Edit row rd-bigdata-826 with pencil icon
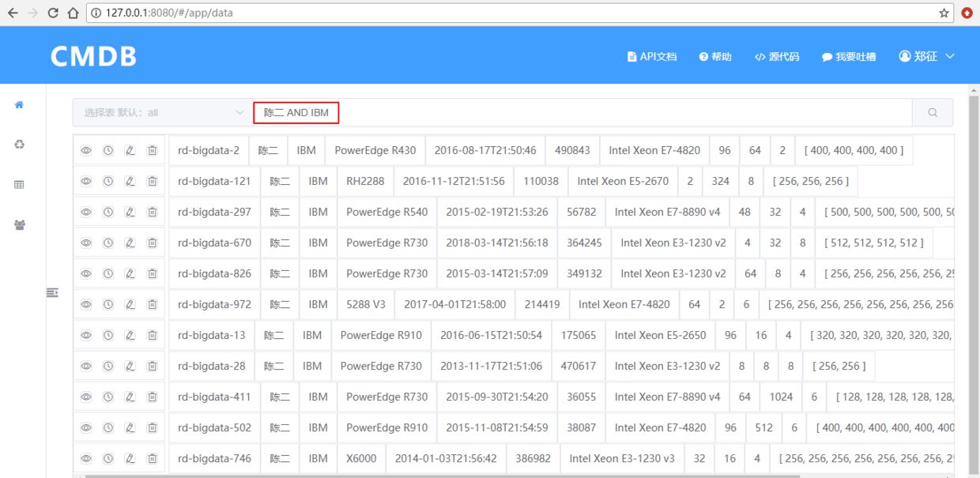Viewport: 980px width, 478px height. pyautogui.click(x=130, y=273)
